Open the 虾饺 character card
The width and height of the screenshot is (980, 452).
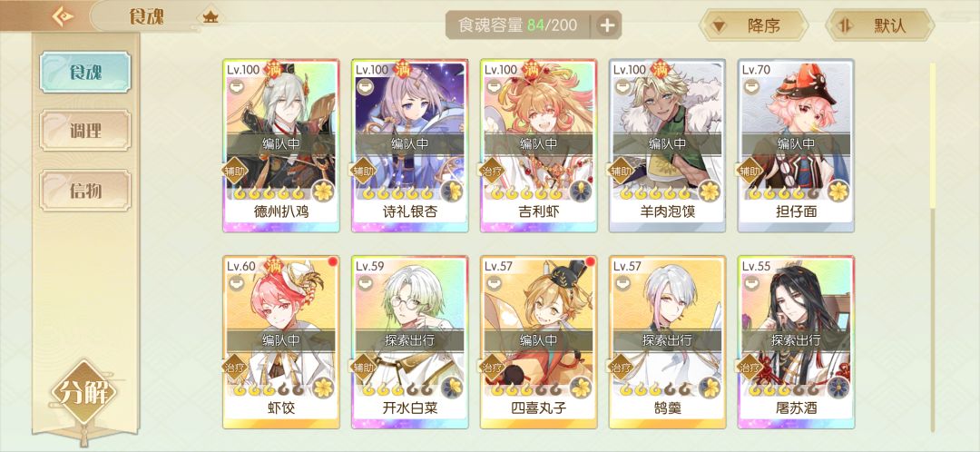281,342
